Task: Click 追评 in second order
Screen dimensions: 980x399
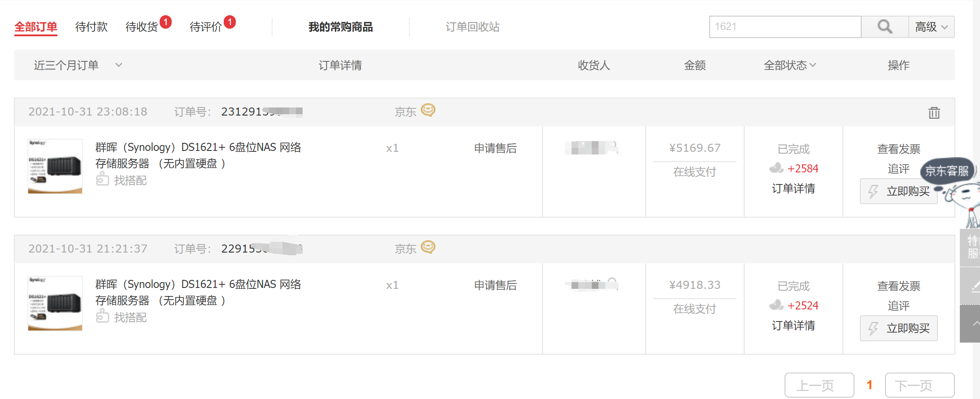Action: [x=898, y=306]
